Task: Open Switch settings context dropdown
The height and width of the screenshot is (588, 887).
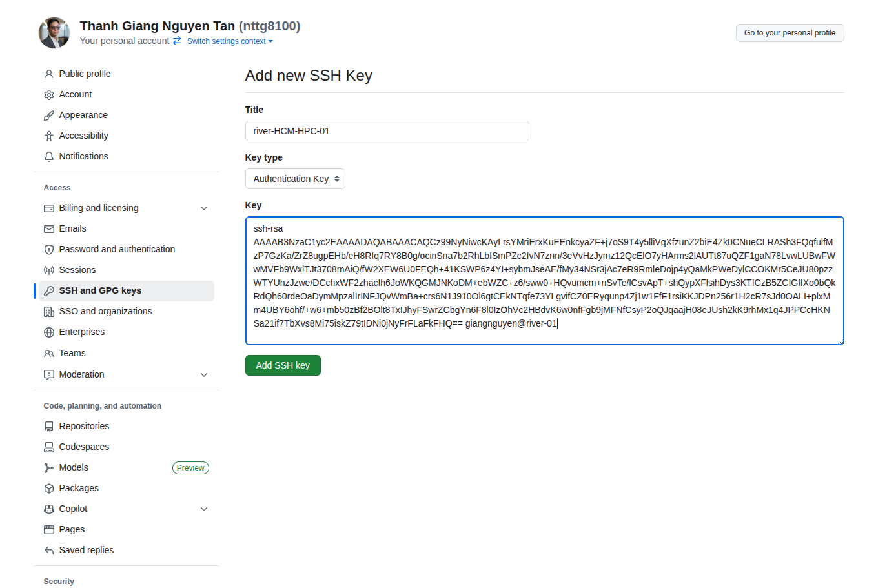Action: point(230,41)
